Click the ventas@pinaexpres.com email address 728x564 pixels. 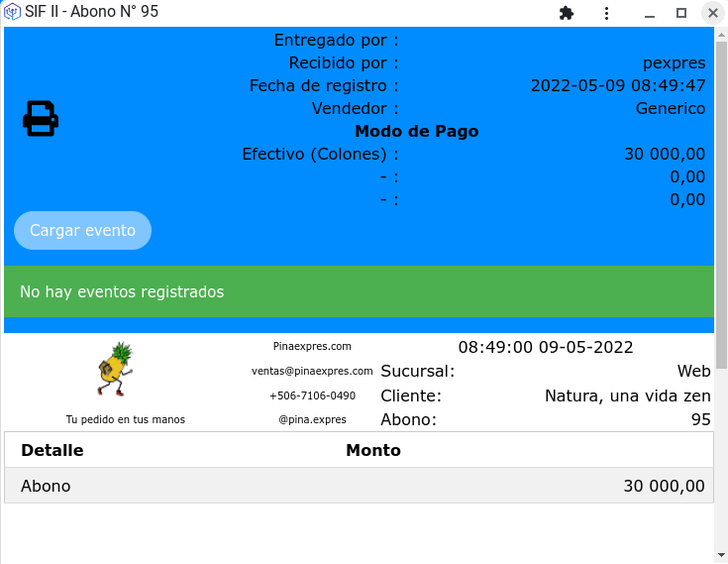[312, 371]
